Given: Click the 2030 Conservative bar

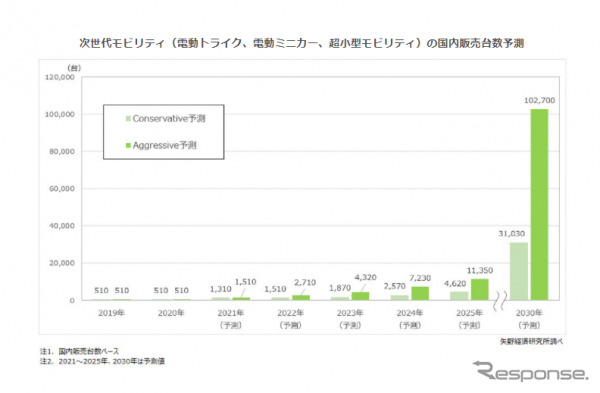Looking at the screenshot, I should pos(518,271).
